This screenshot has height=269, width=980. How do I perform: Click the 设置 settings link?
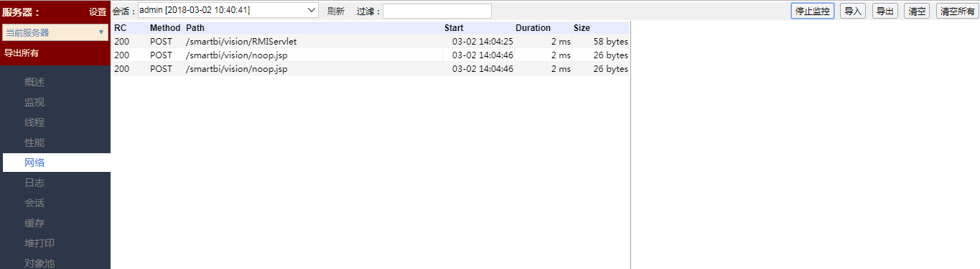(98, 12)
